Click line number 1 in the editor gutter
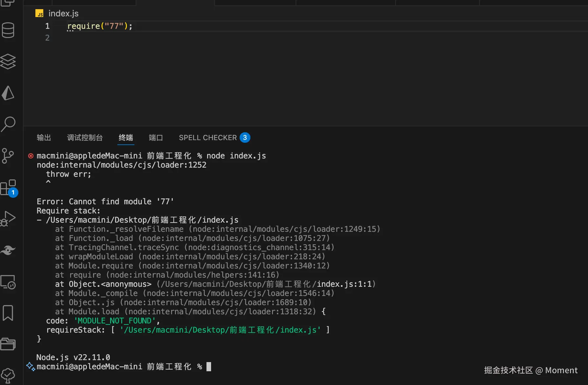Screen dimensions: 588x385 (x=48, y=26)
